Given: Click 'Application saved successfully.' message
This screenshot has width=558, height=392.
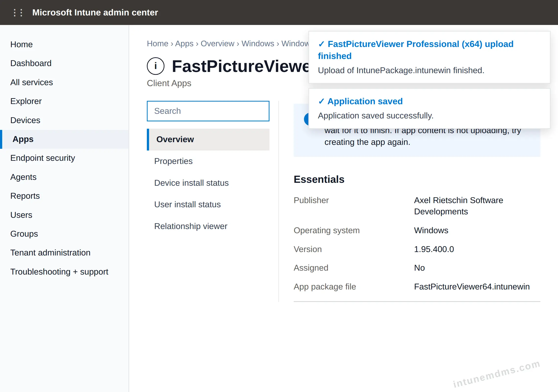Looking at the screenshot, I should tap(376, 115).
